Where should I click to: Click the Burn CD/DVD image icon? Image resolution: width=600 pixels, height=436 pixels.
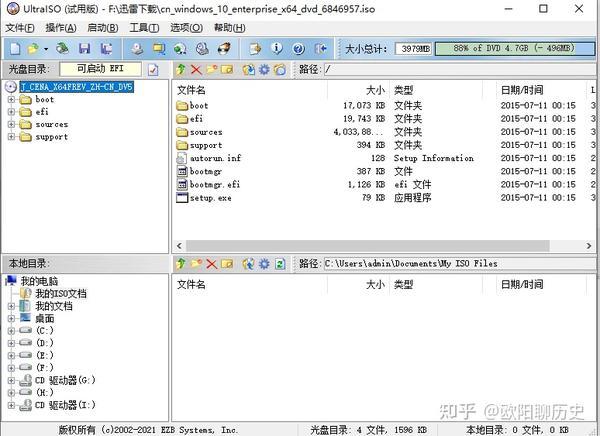[x=224, y=49]
